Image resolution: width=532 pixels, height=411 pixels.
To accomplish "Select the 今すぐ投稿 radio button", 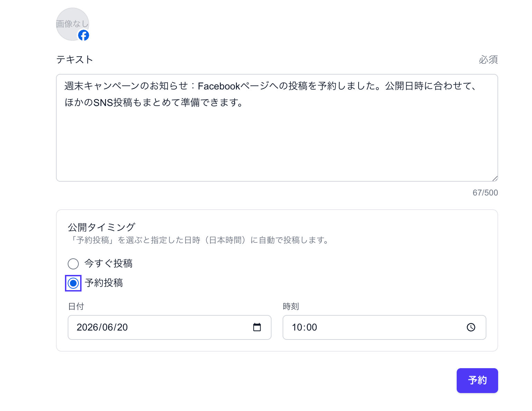I will click(73, 264).
